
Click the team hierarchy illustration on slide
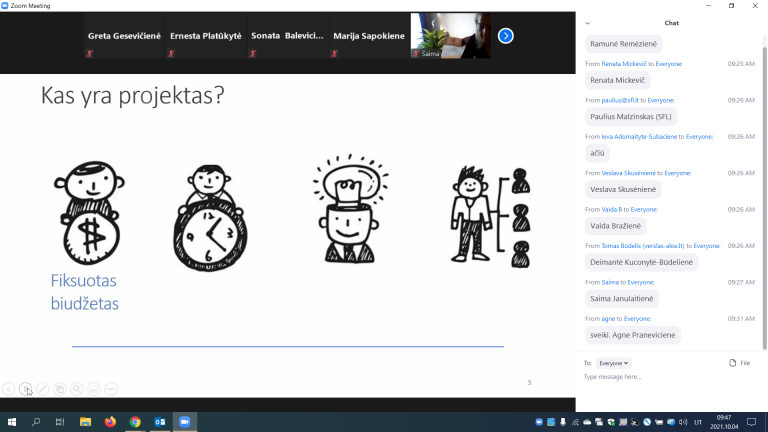pyautogui.click(x=490, y=216)
